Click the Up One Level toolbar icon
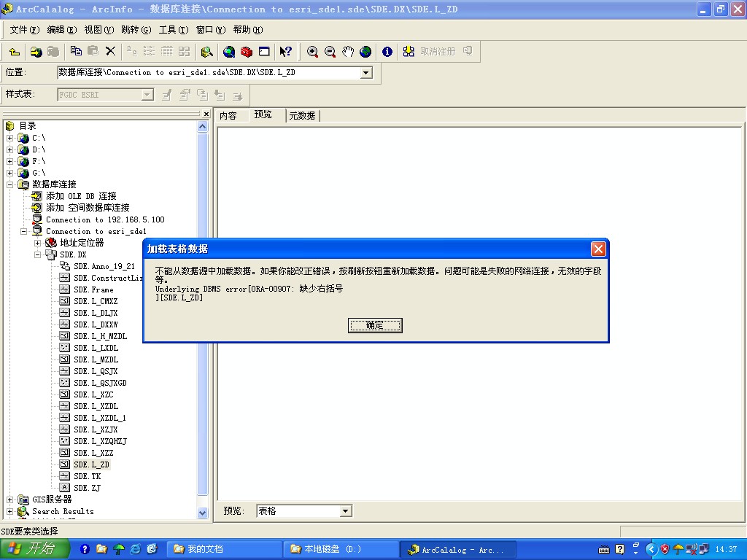Viewport: 747px width, 560px height. (x=15, y=52)
